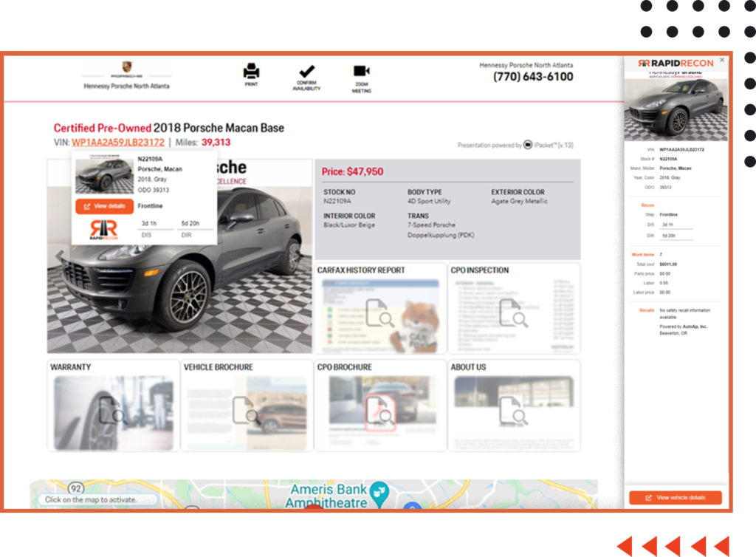Click the Total cost $6011.99 value

(668, 264)
